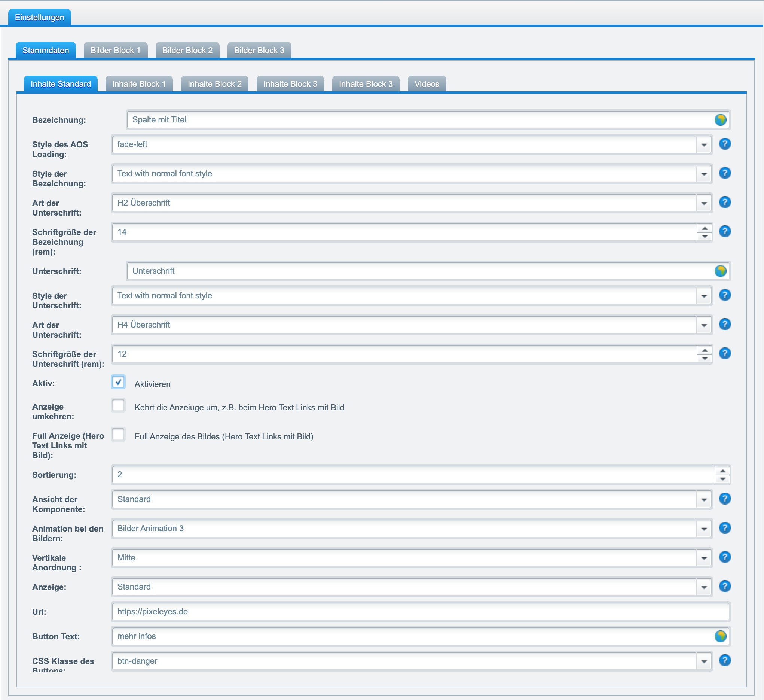Image resolution: width=764 pixels, height=700 pixels.
Task: Open the Bilder Animation 3 dropdown
Action: tap(704, 529)
